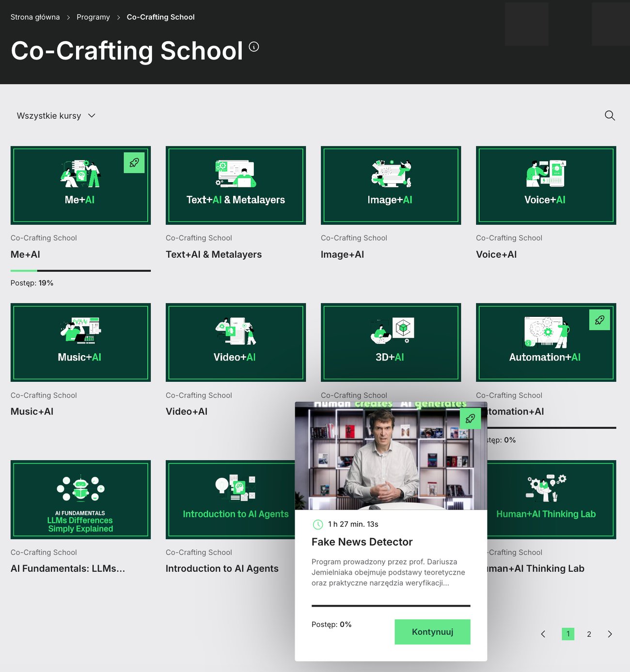630x672 pixels.
Task: Open Programy from the breadcrumb trail
Action: 93,17
